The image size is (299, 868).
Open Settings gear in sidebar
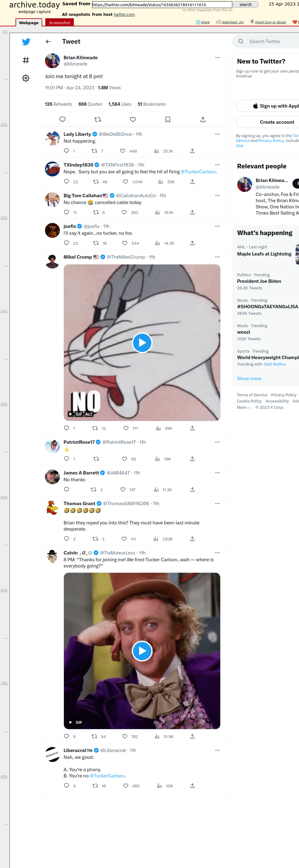26,78
